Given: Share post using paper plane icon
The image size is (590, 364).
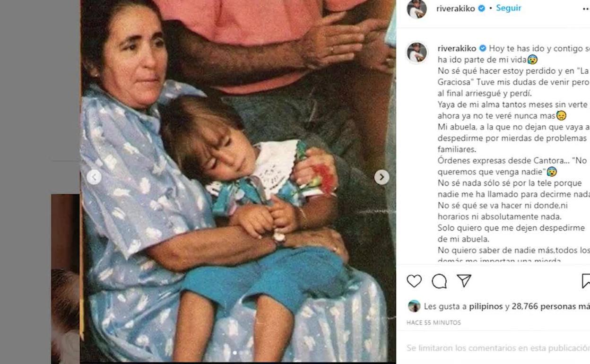Looking at the screenshot, I should click(464, 281).
